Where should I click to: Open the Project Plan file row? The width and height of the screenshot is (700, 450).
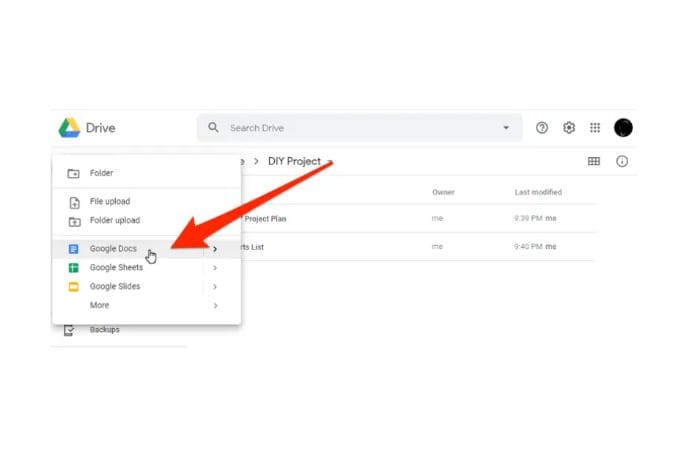[417, 218]
